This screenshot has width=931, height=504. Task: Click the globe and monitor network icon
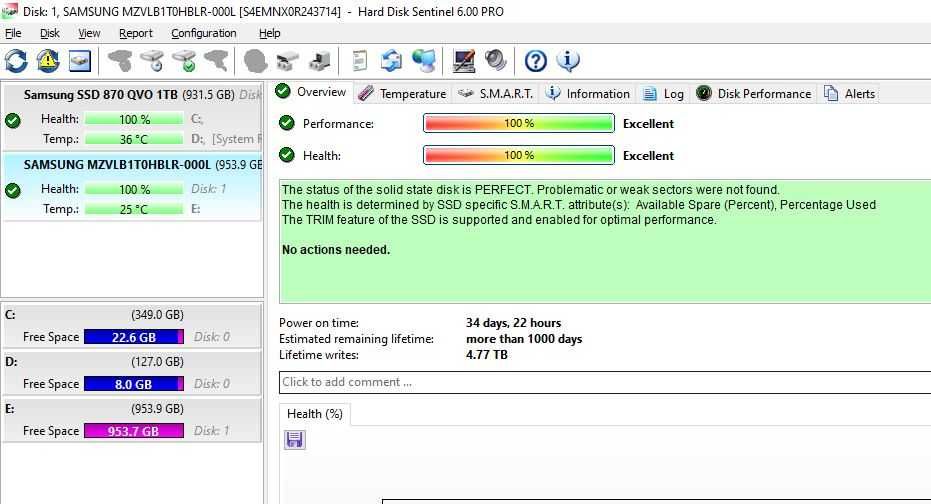tap(423, 61)
